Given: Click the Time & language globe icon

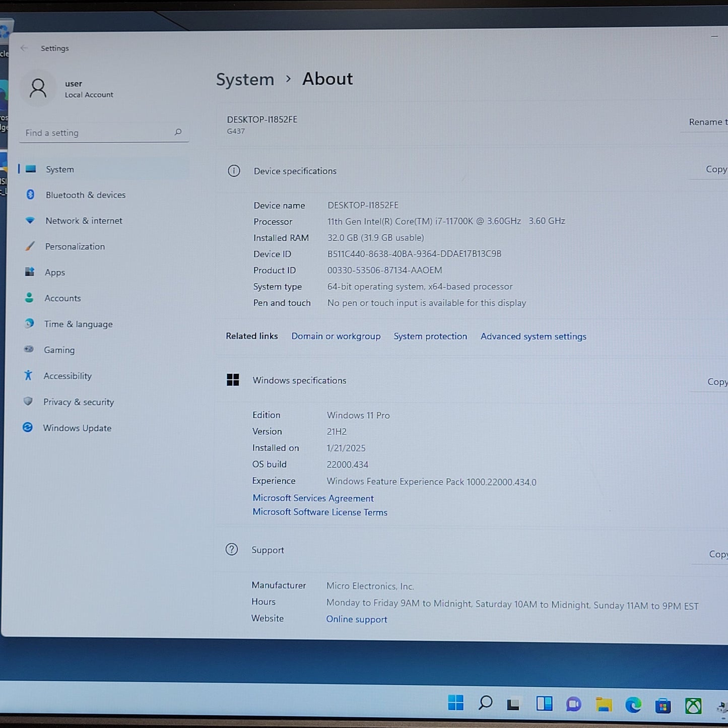Looking at the screenshot, I should pos(29,323).
